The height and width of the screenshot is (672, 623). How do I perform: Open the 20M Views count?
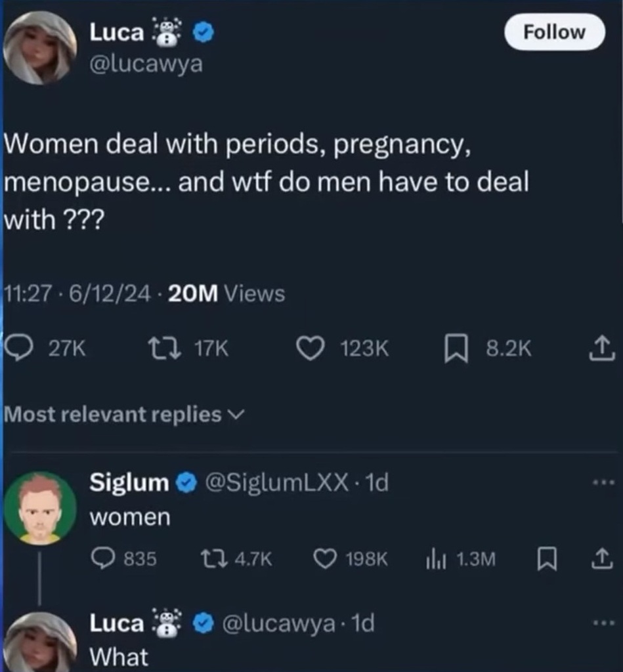[226, 294]
